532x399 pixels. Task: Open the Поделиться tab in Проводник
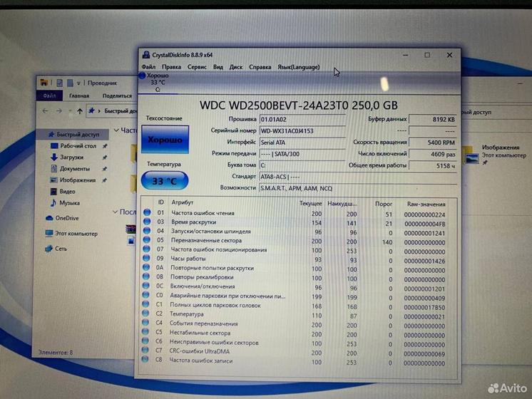coord(117,95)
